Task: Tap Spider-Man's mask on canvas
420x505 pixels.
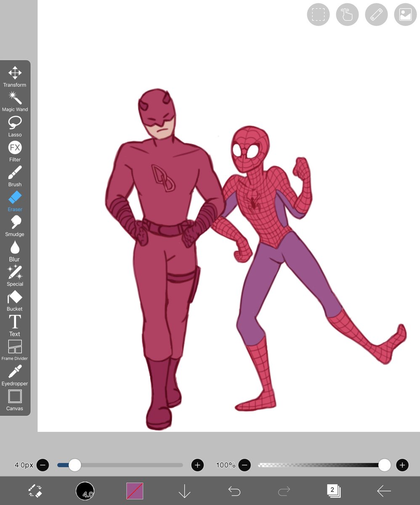Action: (251, 149)
